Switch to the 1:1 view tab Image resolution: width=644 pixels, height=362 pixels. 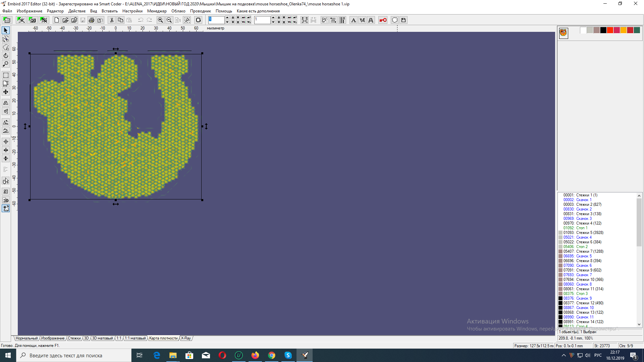[x=119, y=338]
